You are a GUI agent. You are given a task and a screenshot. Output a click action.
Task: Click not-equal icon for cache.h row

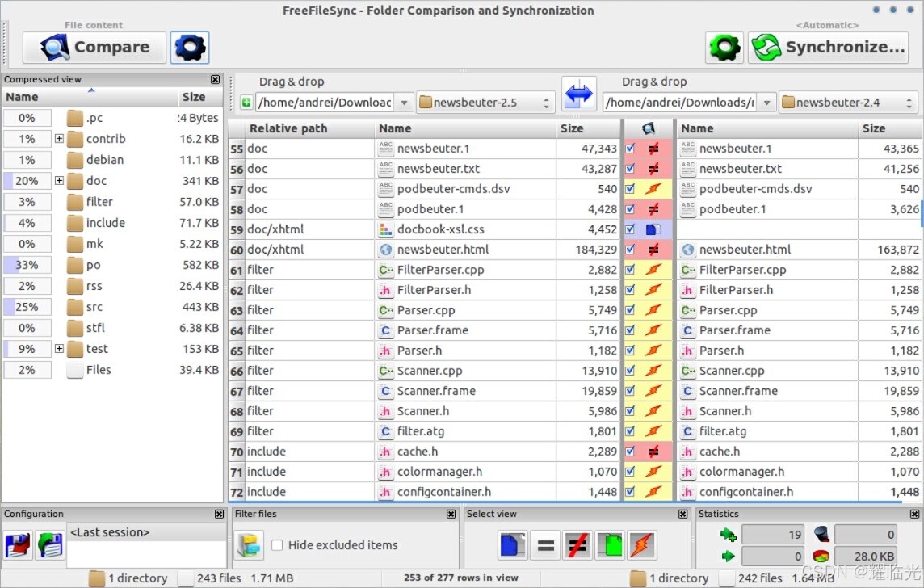click(653, 451)
